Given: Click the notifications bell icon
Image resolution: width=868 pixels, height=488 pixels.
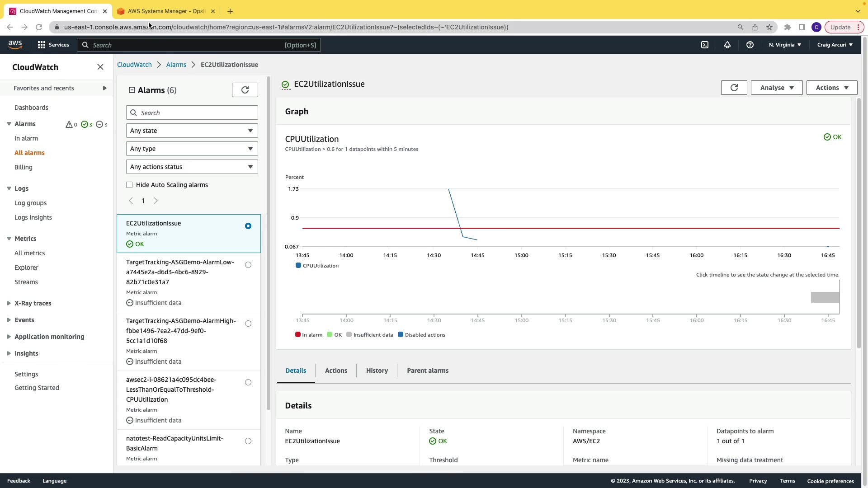Looking at the screenshot, I should click(727, 45).
